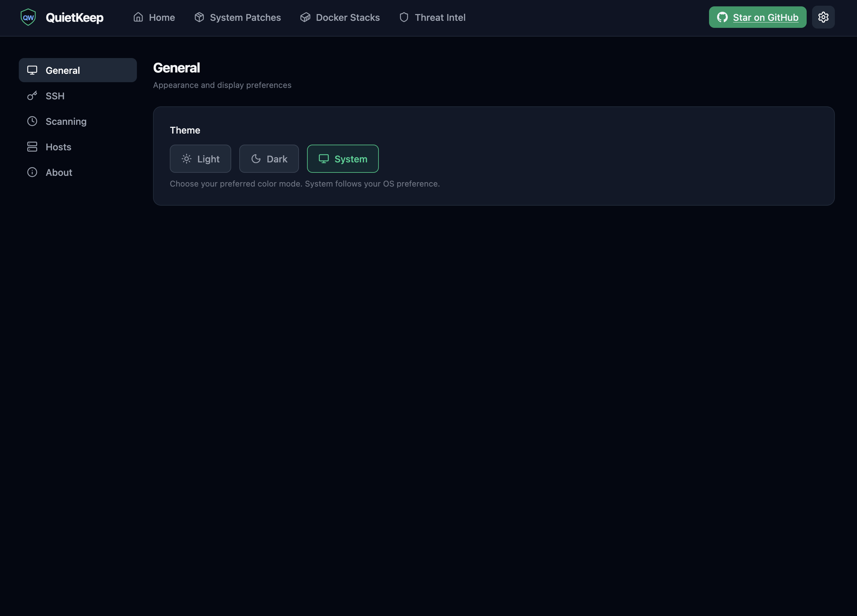
Task: Click the Threat Intel shield icon
Action: pyautogui.click(x=404, y=17)
